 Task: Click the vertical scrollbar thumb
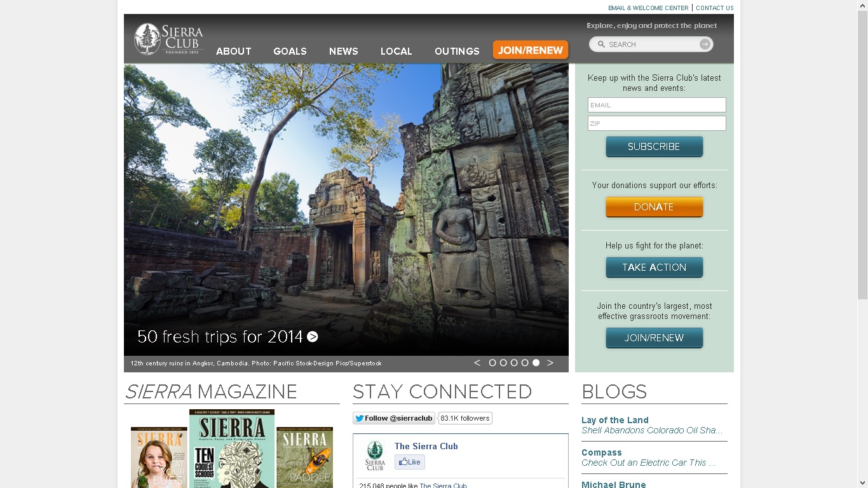click(x=862, y=154)
